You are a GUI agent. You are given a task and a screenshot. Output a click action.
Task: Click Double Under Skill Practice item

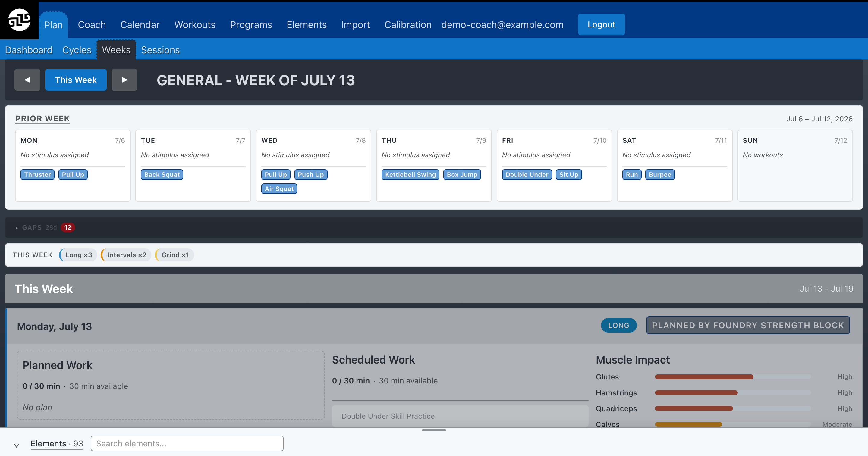[x=460, y=416]
